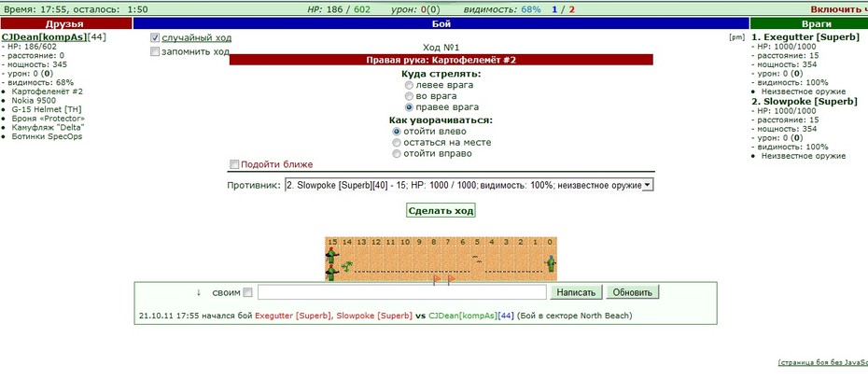Click battlefield distance number 8
Viewport: 868px width, 380px height.
point(433,242)
